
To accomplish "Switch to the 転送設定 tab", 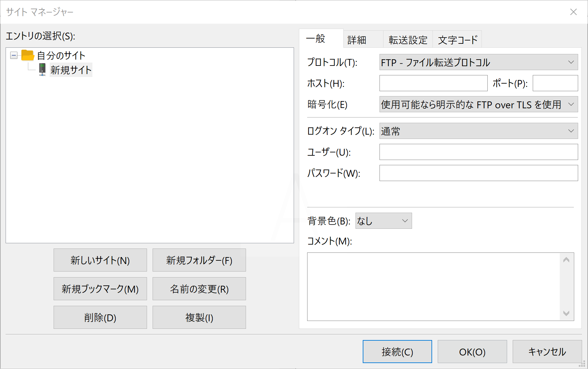I will click(408, 39).
